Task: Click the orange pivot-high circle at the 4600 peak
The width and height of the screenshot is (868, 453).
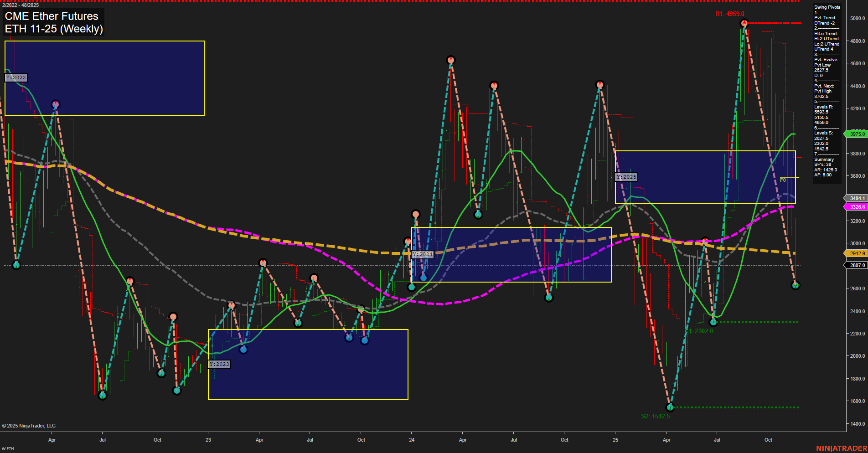Action: [451, 59]
